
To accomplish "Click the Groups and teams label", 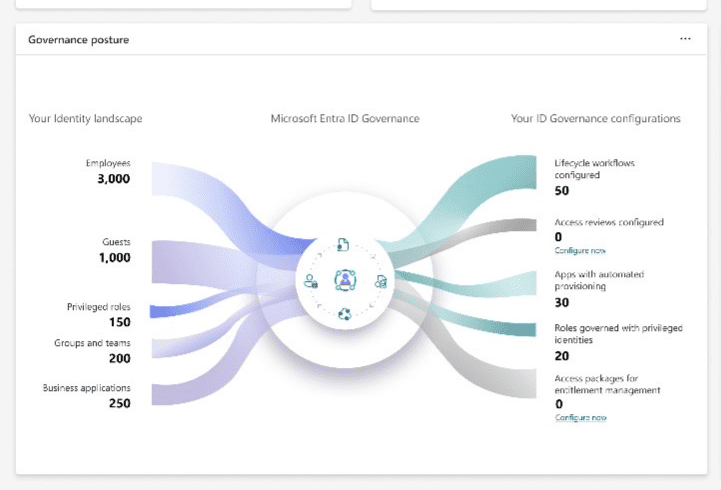I will coord(92,343).
